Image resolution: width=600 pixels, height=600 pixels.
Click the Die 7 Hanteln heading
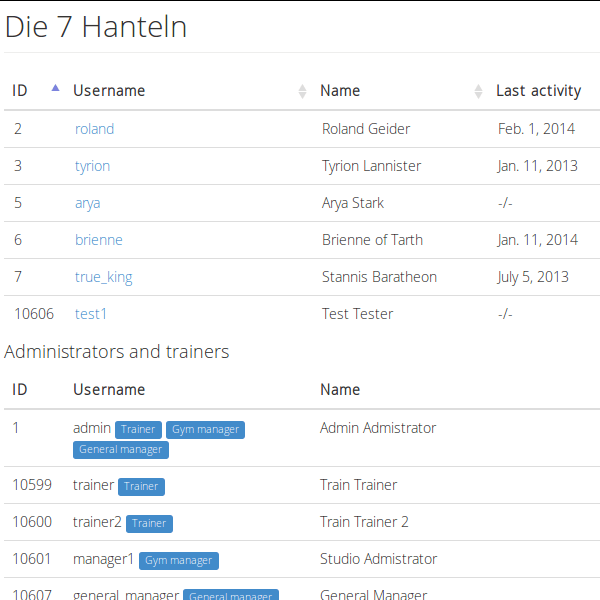[96, 27]
